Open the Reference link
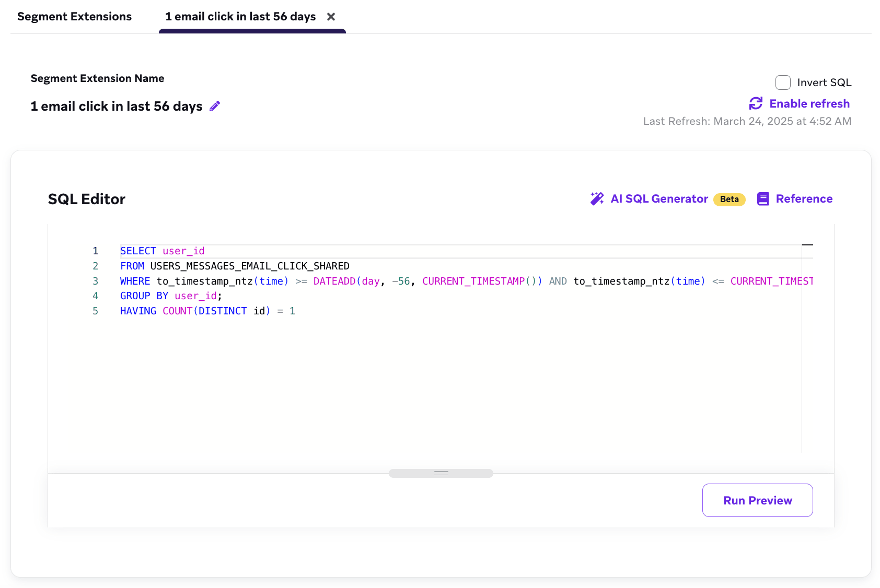Viewport: 880px width, 588px height. (804, 199)
